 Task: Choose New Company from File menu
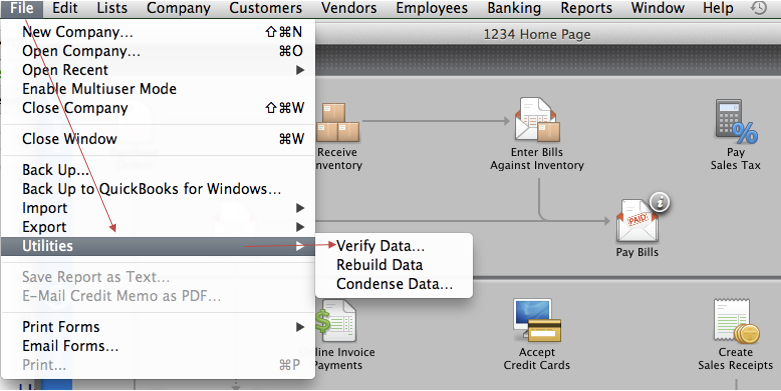point(158,32)
